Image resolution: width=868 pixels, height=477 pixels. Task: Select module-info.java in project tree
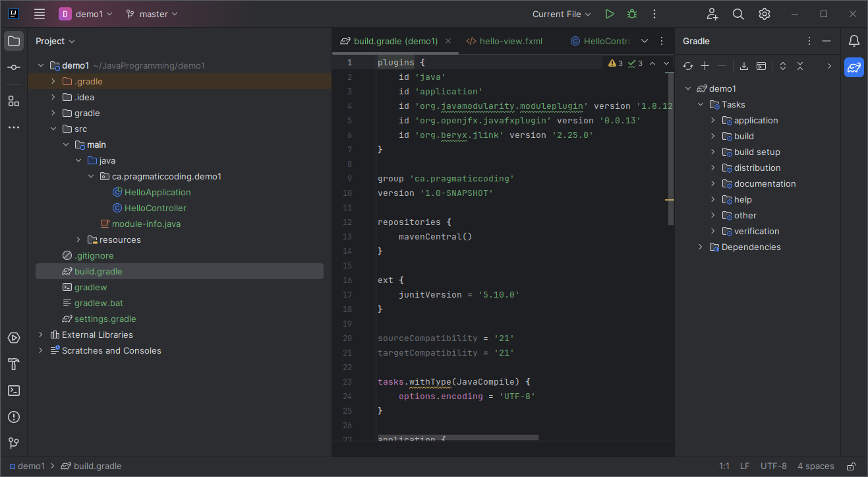click(x=146, y=224)
